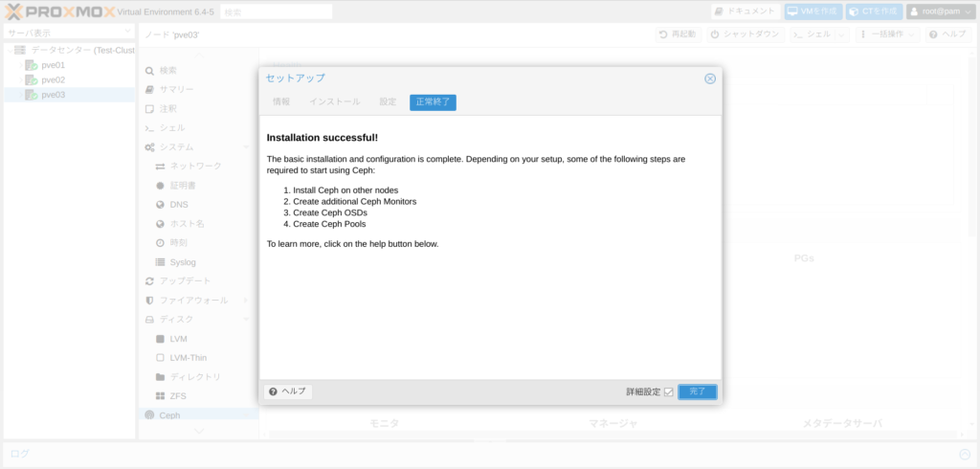Click the シャットダウン button
Viewport: 980px width, 469px height.
pyautogui.click(x=746, y=34)
